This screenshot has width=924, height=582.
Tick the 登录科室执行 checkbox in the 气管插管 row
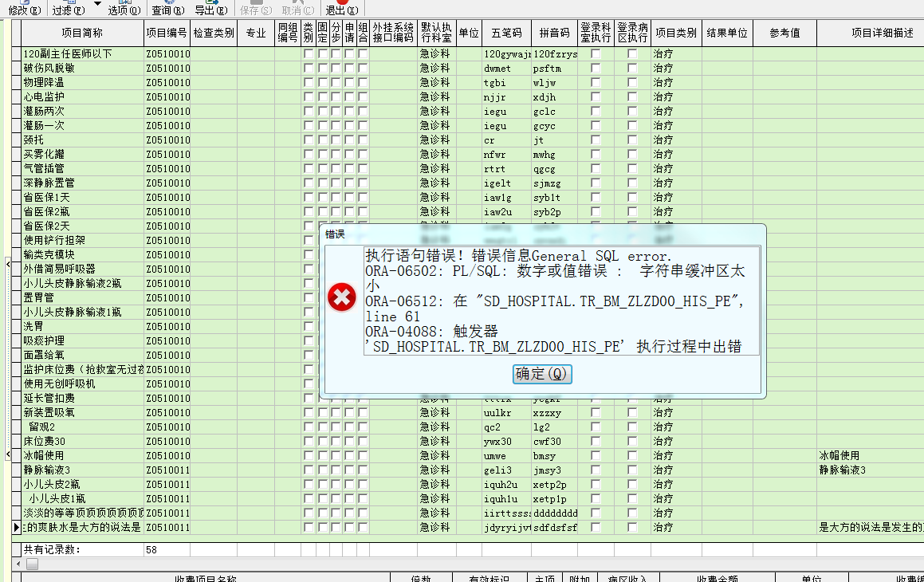click(x=596, y=168)
